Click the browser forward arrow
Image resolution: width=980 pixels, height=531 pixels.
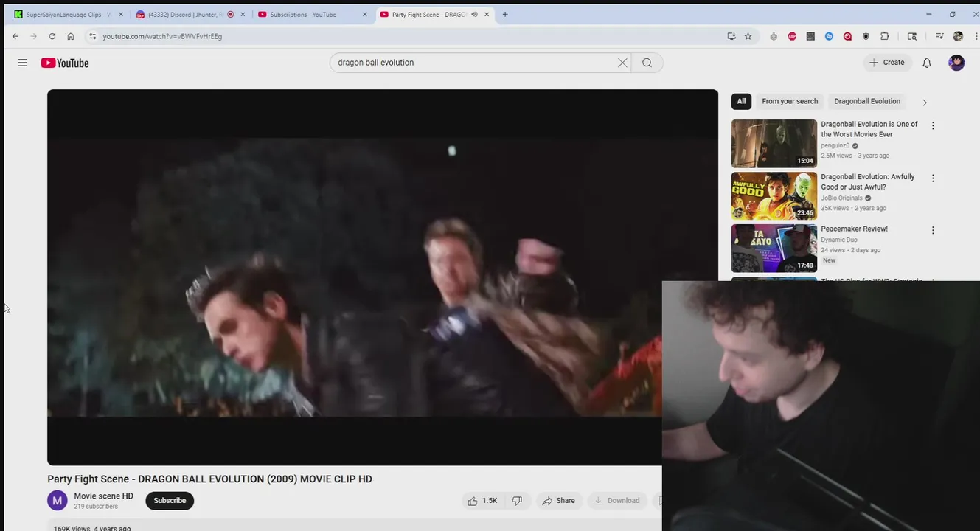[x=33, y=36]
